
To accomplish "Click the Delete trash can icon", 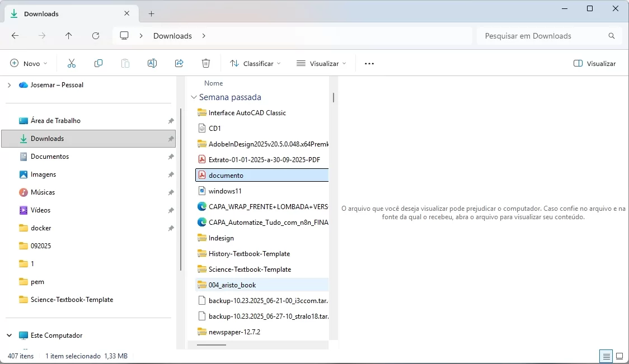I will (206, 64).
